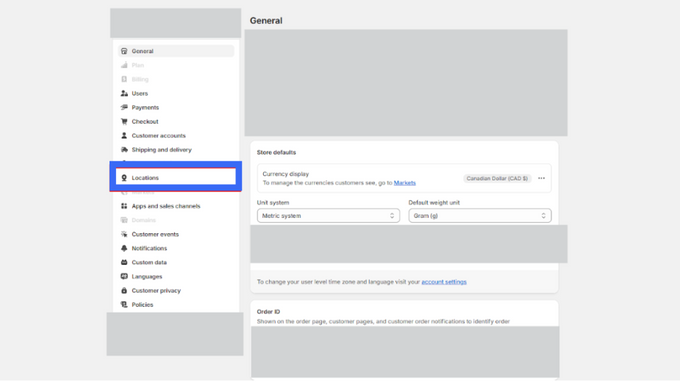Click the Currency display label
This screenshot has height=382, width=680.
286,174
